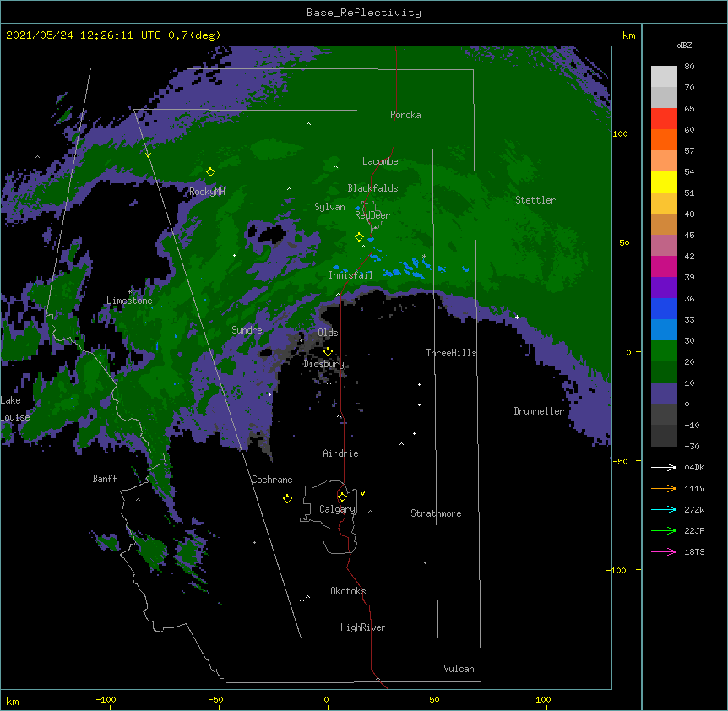Click the Calgary label
Image resolution: width=728 pixels, height=711 pixels.
point(338,509)
